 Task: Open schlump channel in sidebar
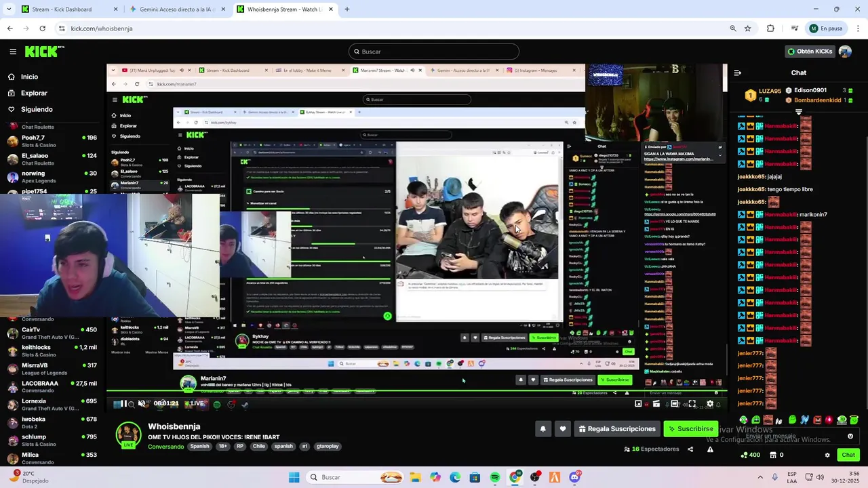(51, 440)
